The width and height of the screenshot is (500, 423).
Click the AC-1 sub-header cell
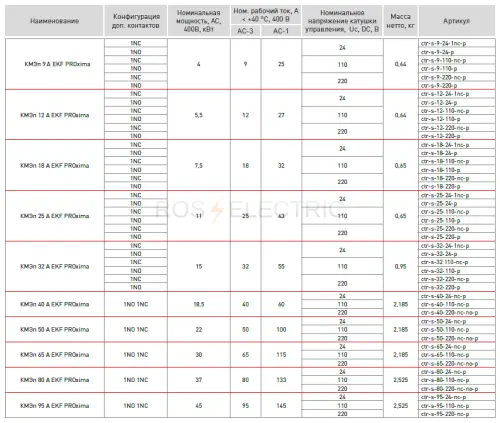281,31
